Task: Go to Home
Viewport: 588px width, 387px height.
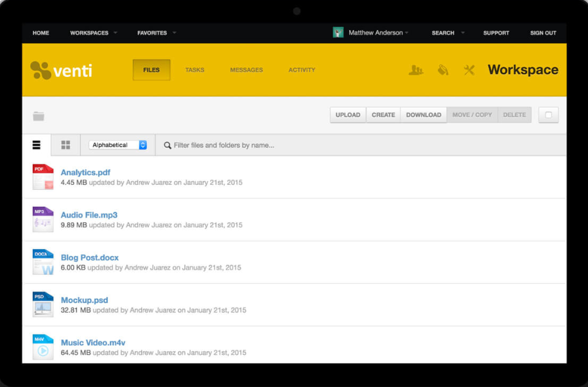Action: click(x=41, y=33)
